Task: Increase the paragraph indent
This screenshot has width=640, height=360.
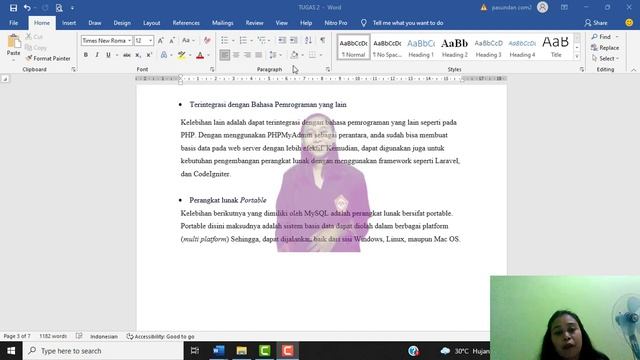Action: (293, 40)
